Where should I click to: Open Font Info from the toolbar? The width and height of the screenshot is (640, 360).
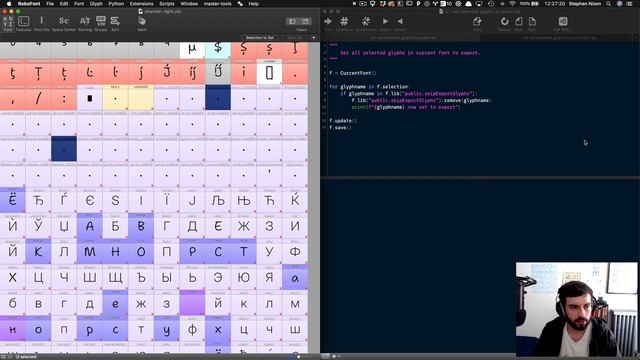coord(41,23)
